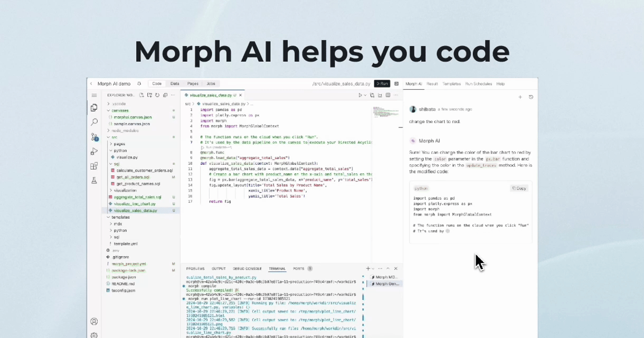The image size is (644, 338).
Task: Open the Result tab in right panel
Action: click(432, 83)
